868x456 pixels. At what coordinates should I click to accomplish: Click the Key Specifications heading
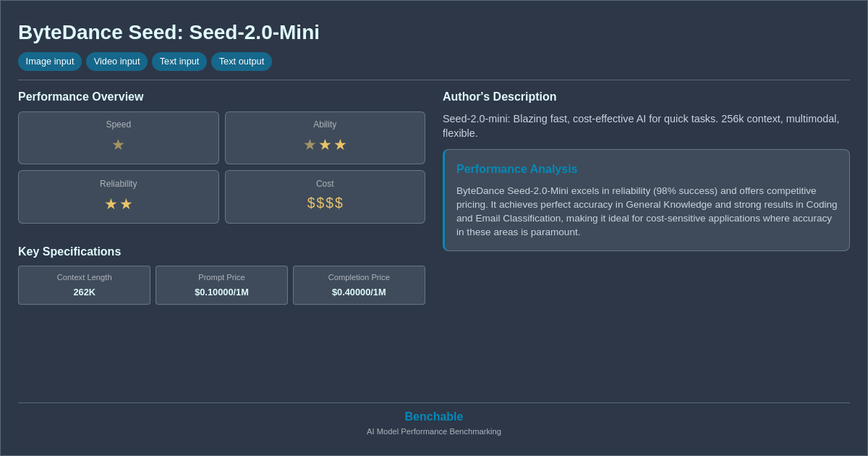pos(69,252)
